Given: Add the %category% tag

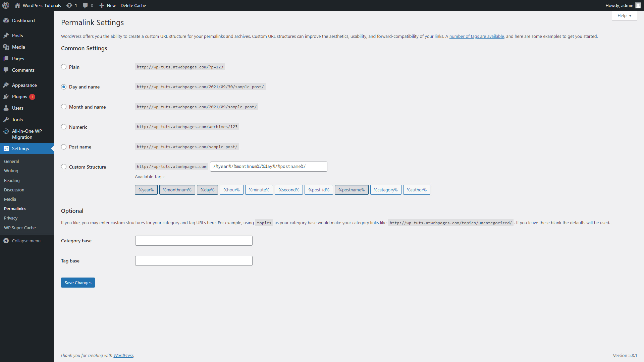Looking at the screenshot, I should [x=386, y=190].
